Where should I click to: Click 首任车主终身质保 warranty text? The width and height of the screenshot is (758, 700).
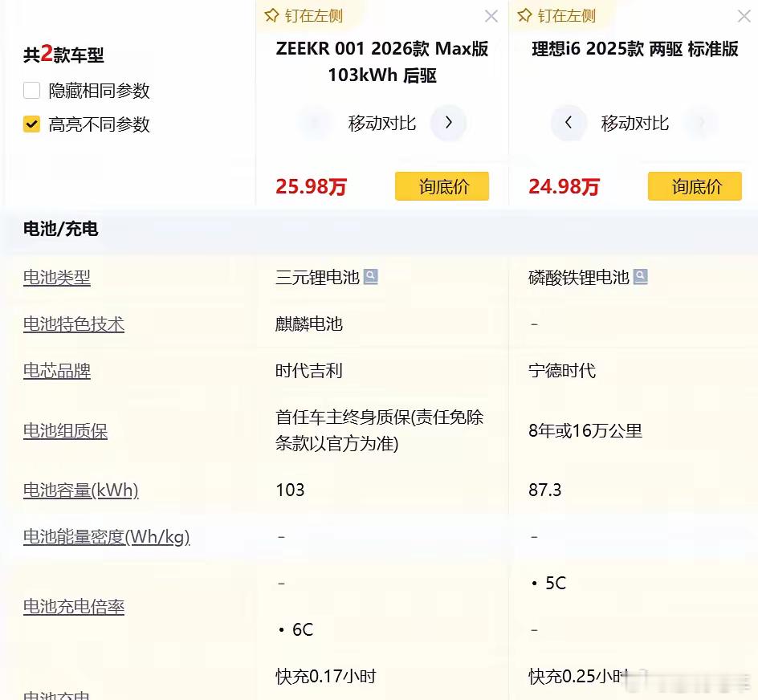coord(380,430)
